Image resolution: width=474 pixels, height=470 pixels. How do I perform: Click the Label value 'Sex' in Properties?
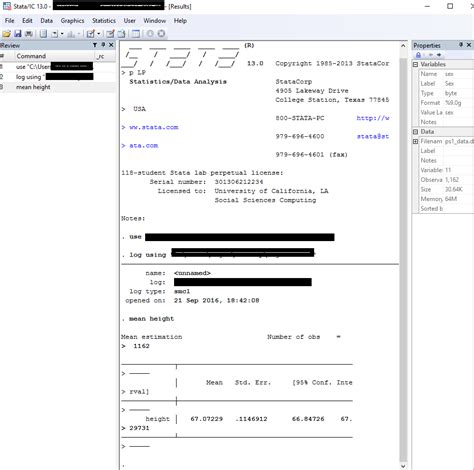pos(449,84)
